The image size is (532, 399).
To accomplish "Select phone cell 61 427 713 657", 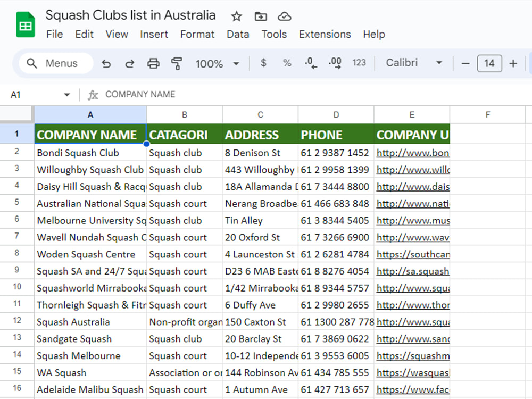I will (336, 389).
